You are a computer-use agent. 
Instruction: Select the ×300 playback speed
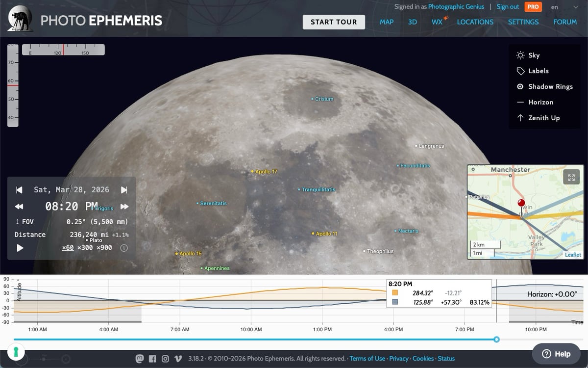click(86, 248)
